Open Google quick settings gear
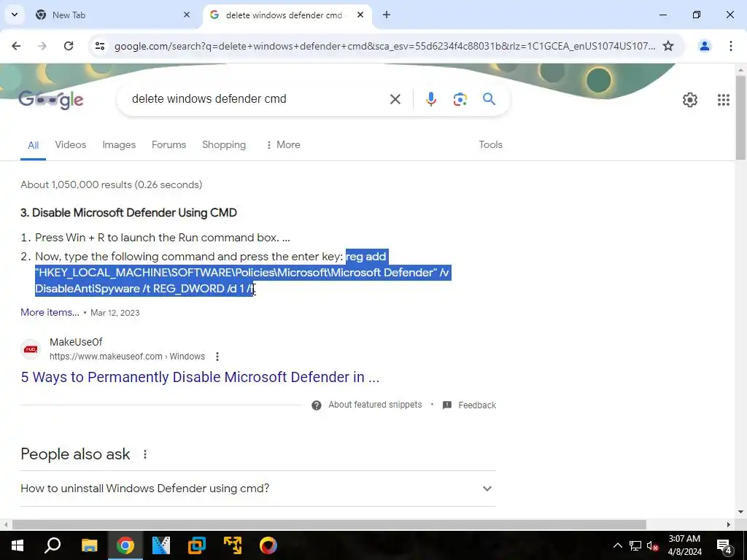This screenshot has height=560, width=747. tap(690, 99)
